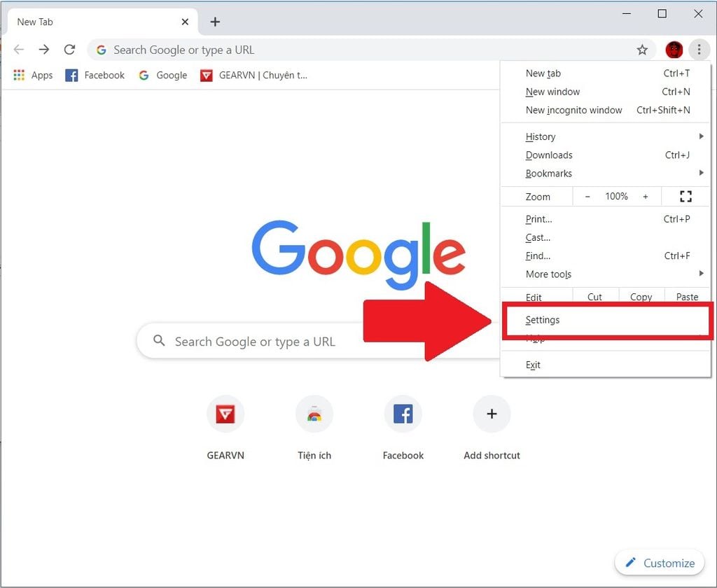The height and width of the screenshot is (588, 717).
Task: Select New tab in the menu
Action: tap(606, 73)
